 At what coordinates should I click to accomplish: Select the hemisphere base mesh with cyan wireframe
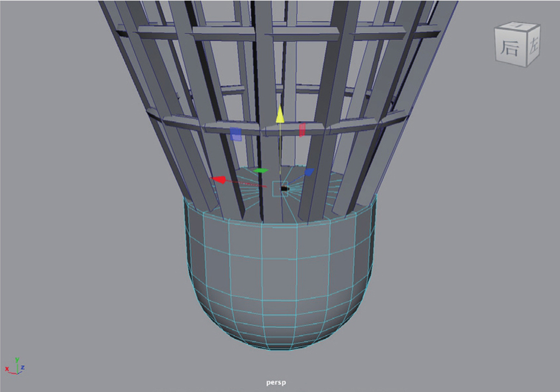click(280, 285)
